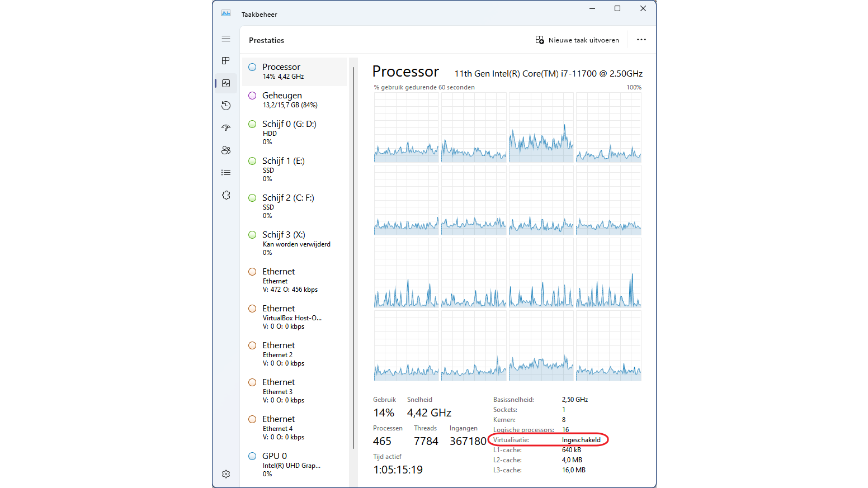Open the App history page icon
The image size is (868, 488).
click(226, 106)
